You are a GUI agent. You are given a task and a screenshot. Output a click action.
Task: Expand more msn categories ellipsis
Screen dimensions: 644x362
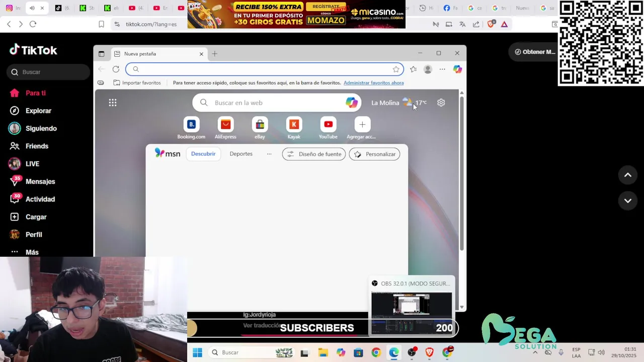coord(269,154)
